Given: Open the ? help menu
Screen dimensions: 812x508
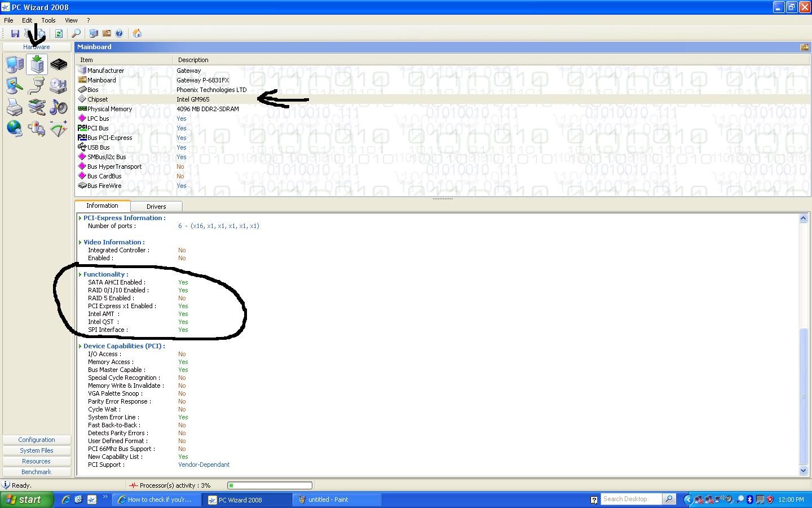Looking at the screenshot, I should pos(88,20).
